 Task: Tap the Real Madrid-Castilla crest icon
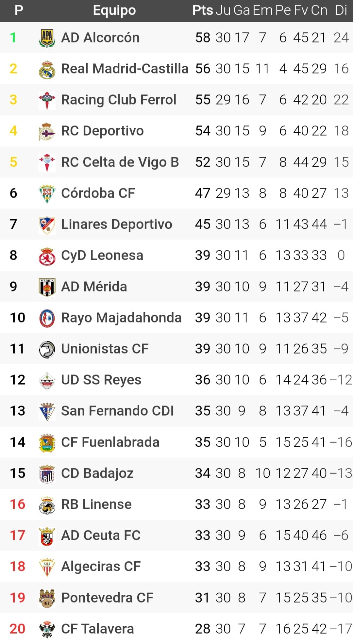47,69
